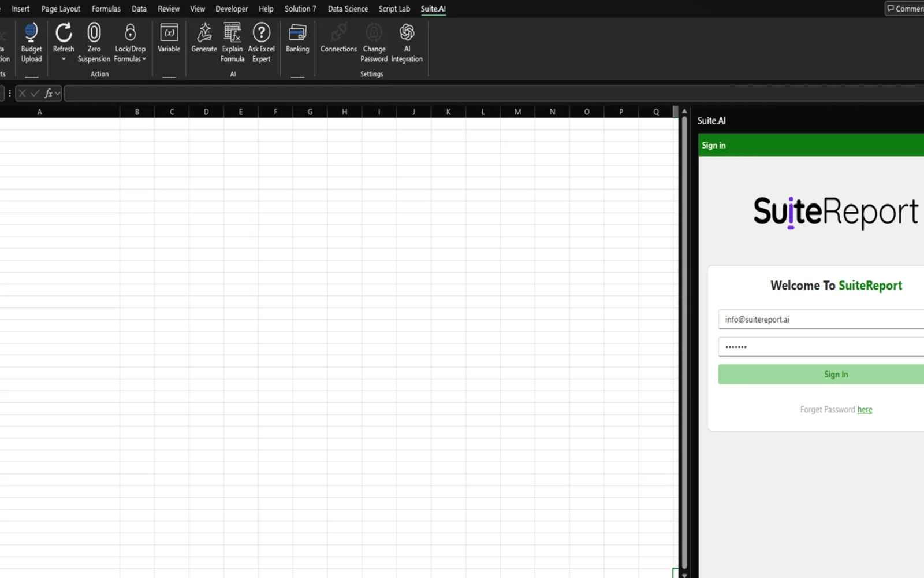Switch to the Script Lab tab
Image resolution: width=924 pixels, height=578 pixels.
point(394,9)
